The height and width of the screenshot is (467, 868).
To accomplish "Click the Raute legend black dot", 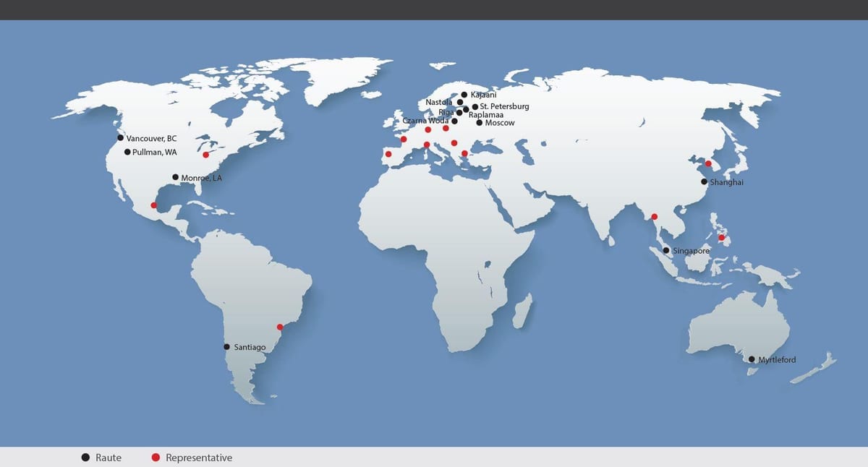I will tap(85, 458).
